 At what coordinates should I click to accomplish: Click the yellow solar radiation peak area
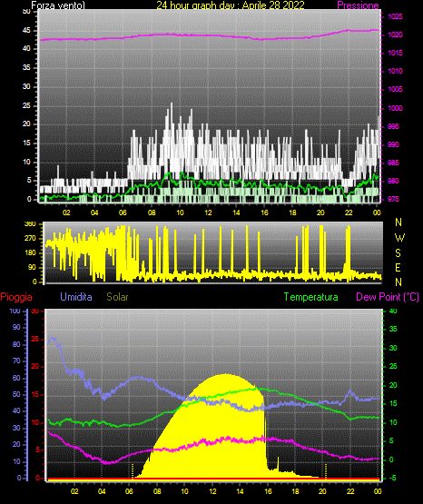coord(225,380)
